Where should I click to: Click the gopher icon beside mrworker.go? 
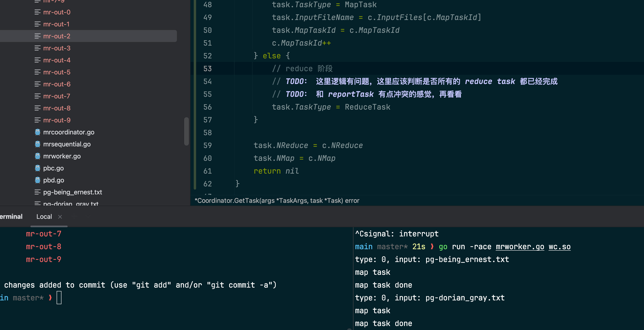click(37, 156)
